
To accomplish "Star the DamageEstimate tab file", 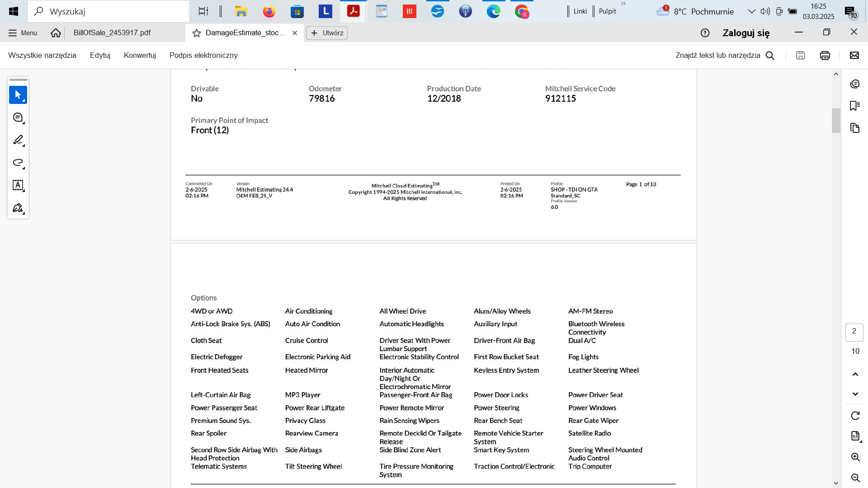I will (196, 33).
